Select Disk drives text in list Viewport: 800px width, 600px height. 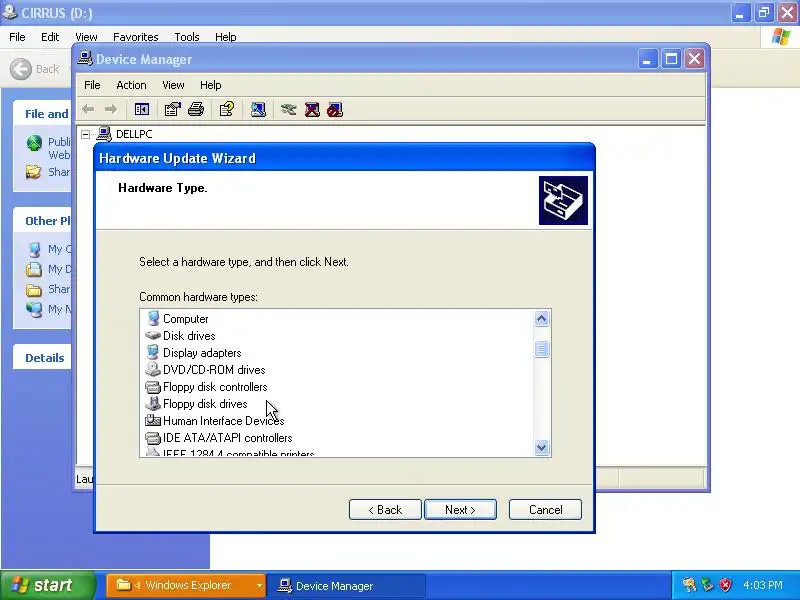[x=189, y=336]
